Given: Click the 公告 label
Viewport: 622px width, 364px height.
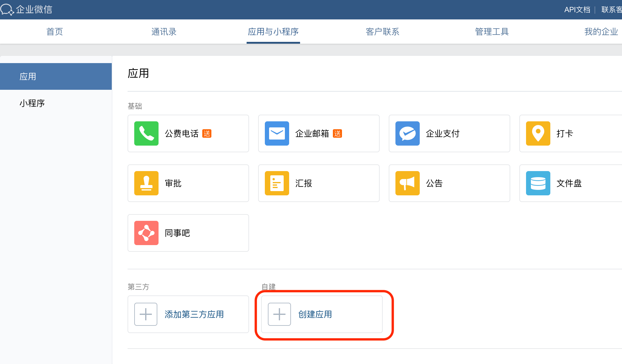Looking at the screenshot, I should tap(434, 183).
